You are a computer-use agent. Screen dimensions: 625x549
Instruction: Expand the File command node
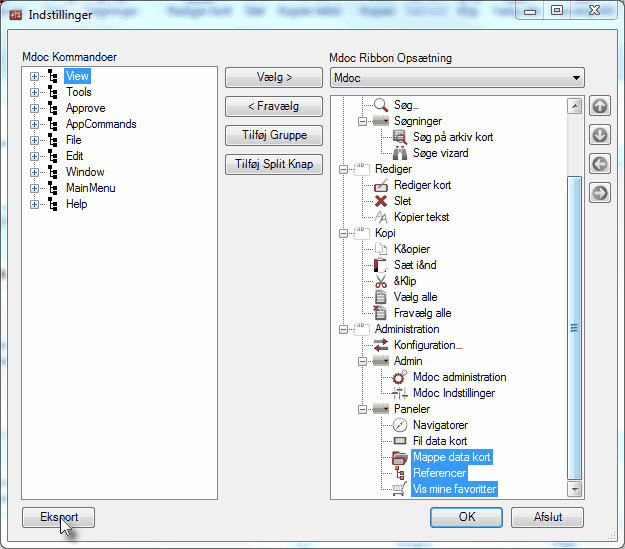[34, 140]
